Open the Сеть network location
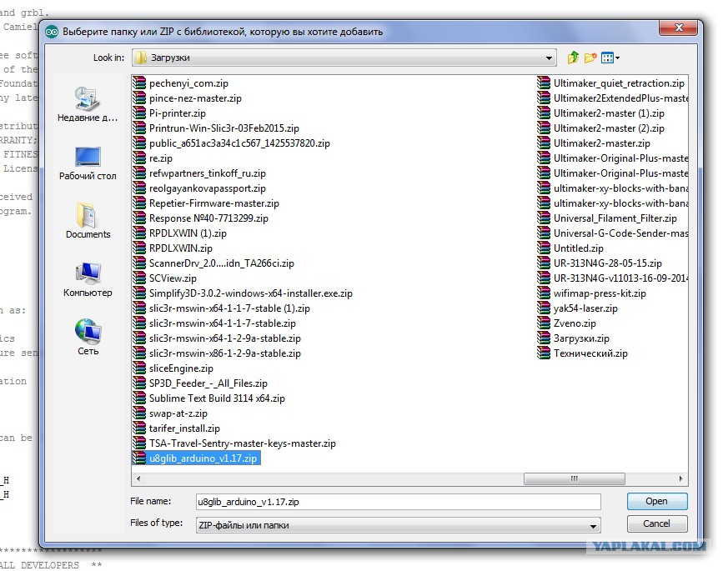 point(88,338)
